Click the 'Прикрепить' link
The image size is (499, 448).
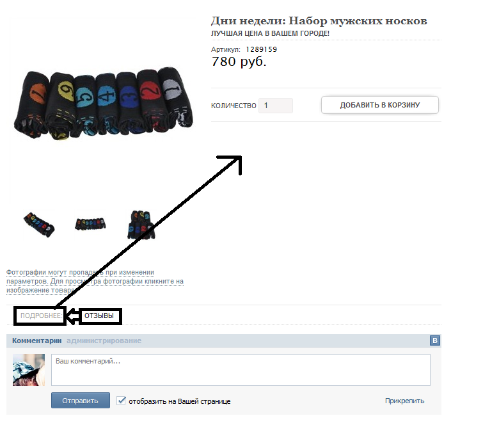tap(404, 401)
